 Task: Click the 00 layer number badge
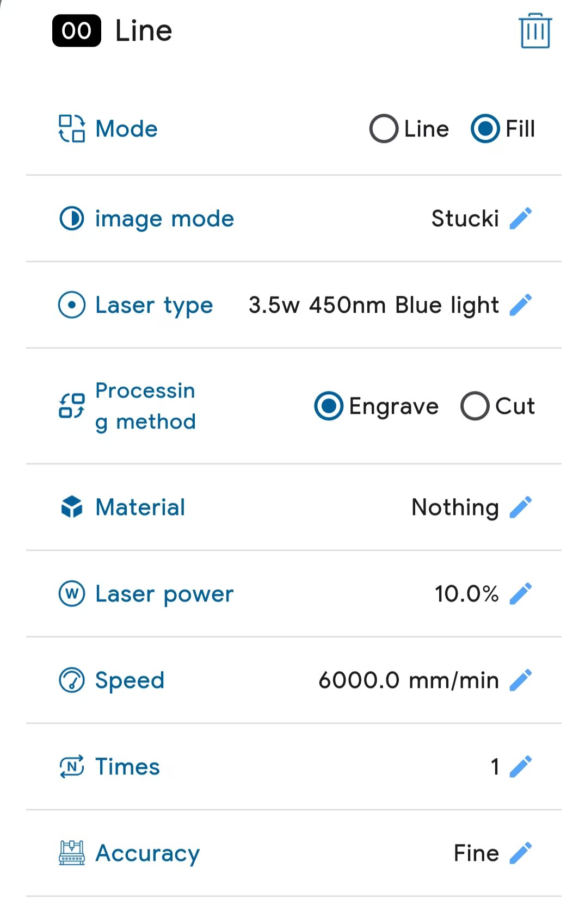77,31
